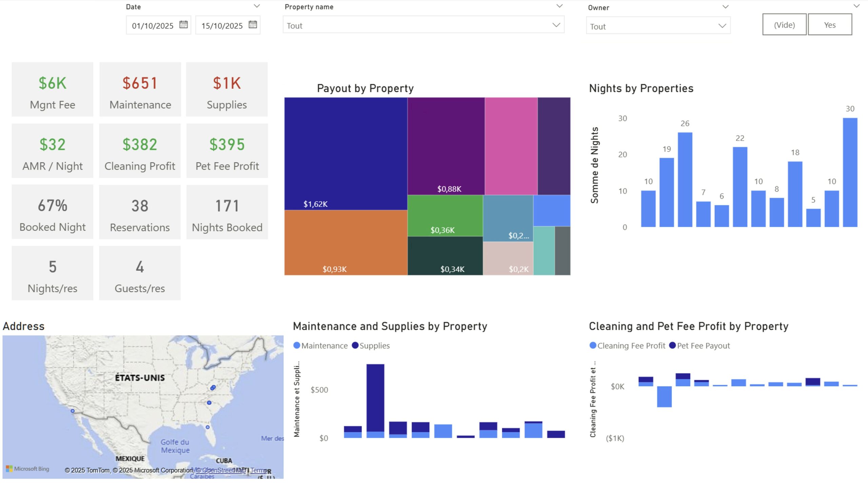Select the Pet Fee Profit $395 card
The image size is (868, 488).
(x=227, y=151)
